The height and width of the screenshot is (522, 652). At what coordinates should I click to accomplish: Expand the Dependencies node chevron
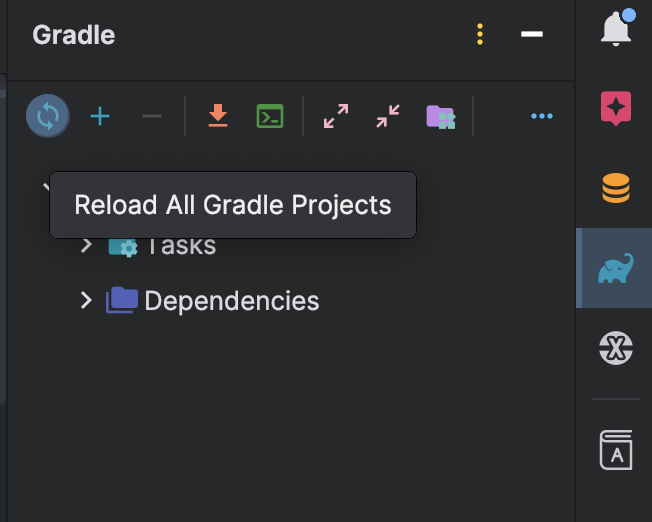[86, 300]
